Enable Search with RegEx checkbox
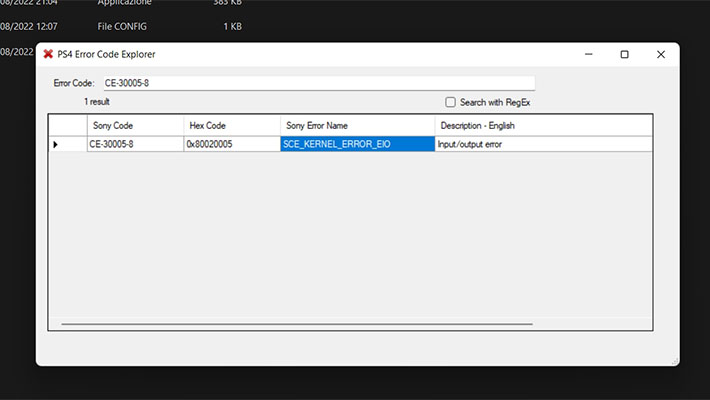Image resolution: width=710 pixels, height=400 pixels. click(450, 102)
